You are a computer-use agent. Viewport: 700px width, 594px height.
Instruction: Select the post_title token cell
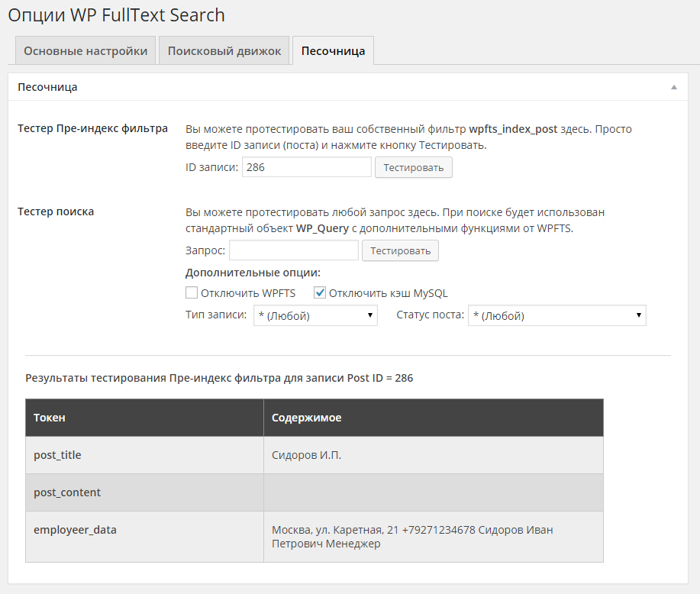(x=144, y=455)
